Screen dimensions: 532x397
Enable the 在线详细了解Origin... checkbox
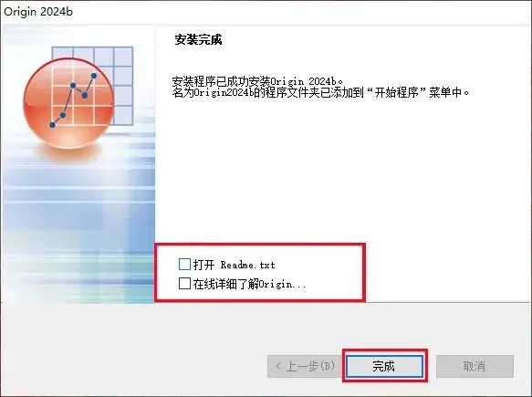coord(184,284)
